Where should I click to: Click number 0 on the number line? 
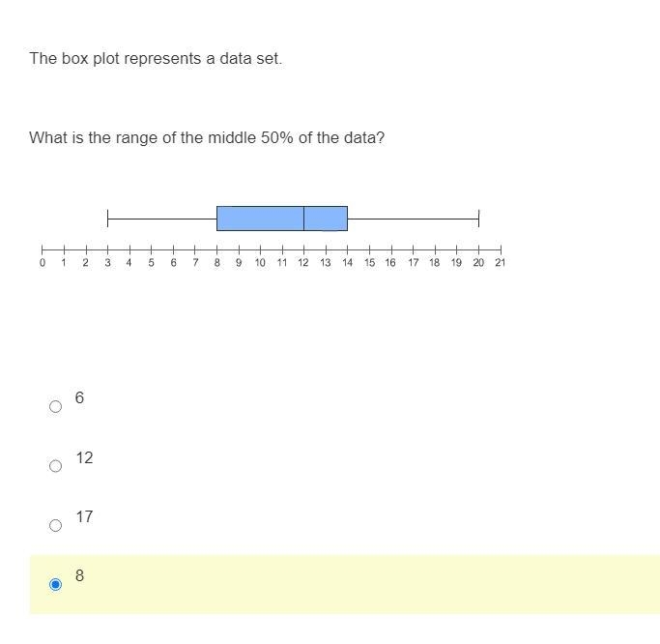tap(43, 263)
